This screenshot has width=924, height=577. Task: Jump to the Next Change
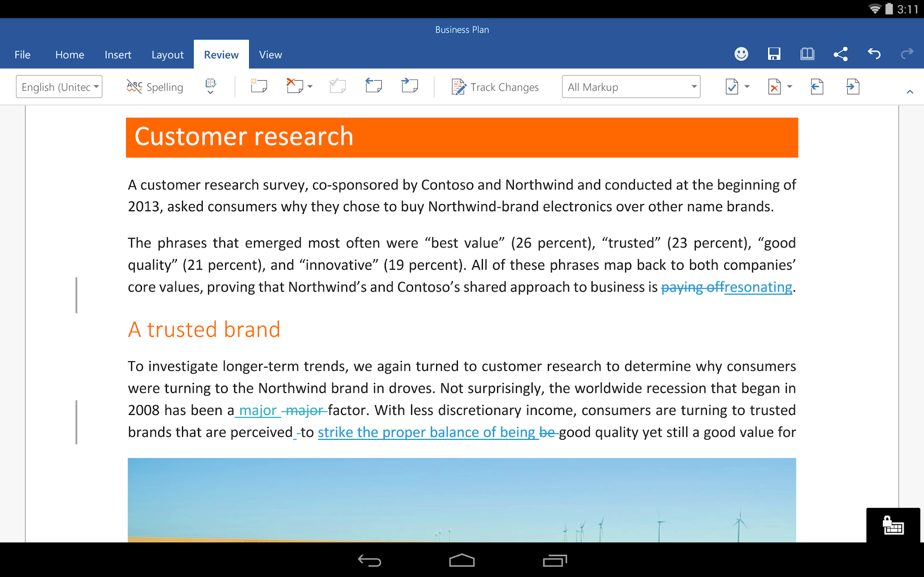click(x=852, y=87)
